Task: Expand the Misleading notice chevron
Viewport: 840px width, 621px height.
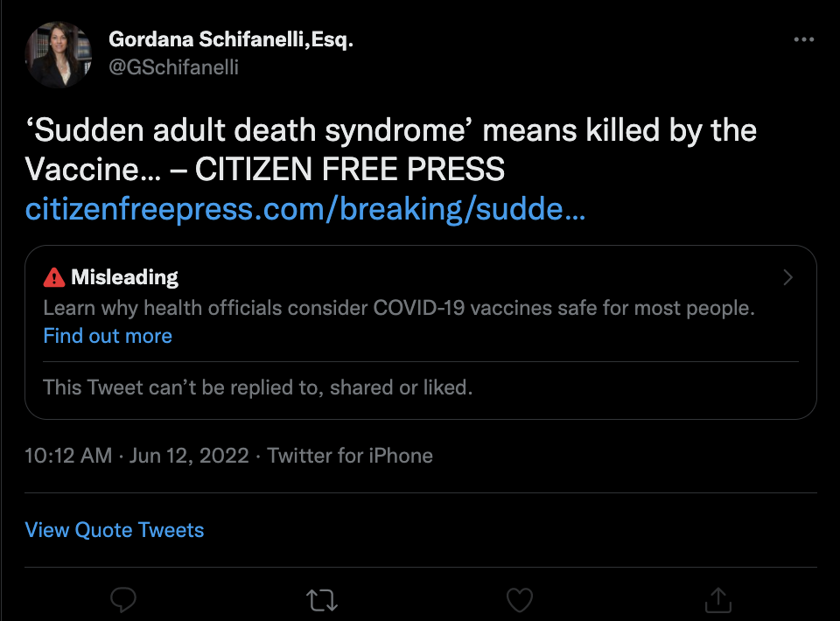Action: 787,278
